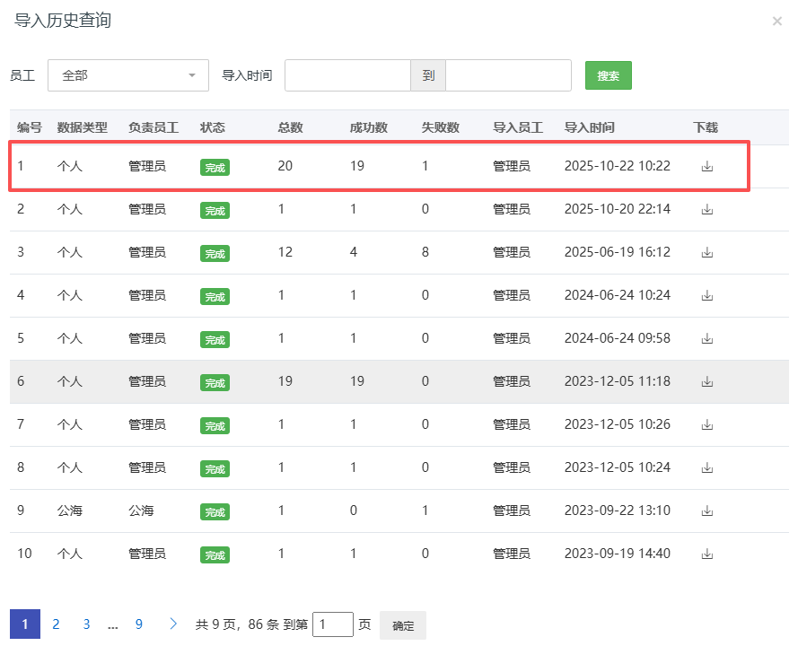Image resolution: width=798 pixels, height=672 pixels.
Task: Confirm page jump with 确定 button
Action: pyautogui.click(x=403, y=625)
